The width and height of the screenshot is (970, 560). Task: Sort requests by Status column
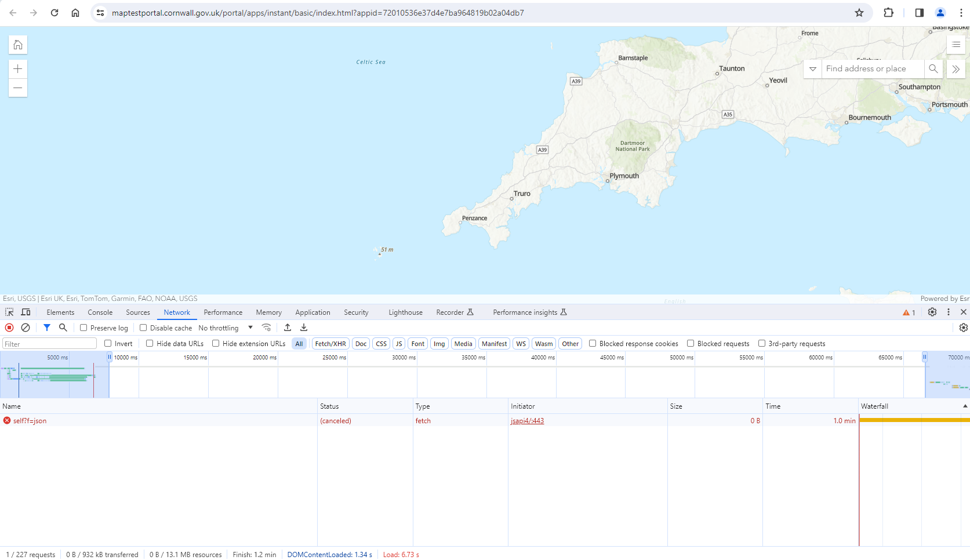[365, 406]
